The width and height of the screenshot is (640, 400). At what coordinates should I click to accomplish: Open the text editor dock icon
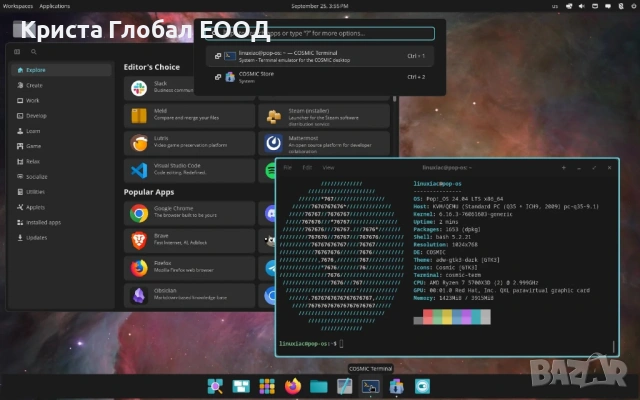click(x=344, y=386)
